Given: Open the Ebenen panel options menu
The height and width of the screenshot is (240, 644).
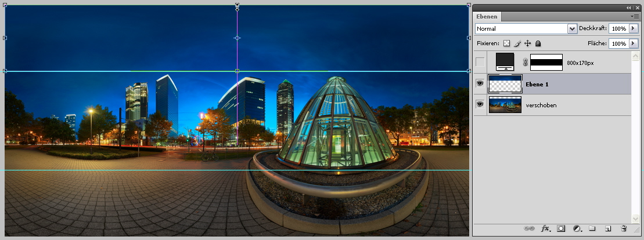Looking at the screenshot, I should point(635,17).
